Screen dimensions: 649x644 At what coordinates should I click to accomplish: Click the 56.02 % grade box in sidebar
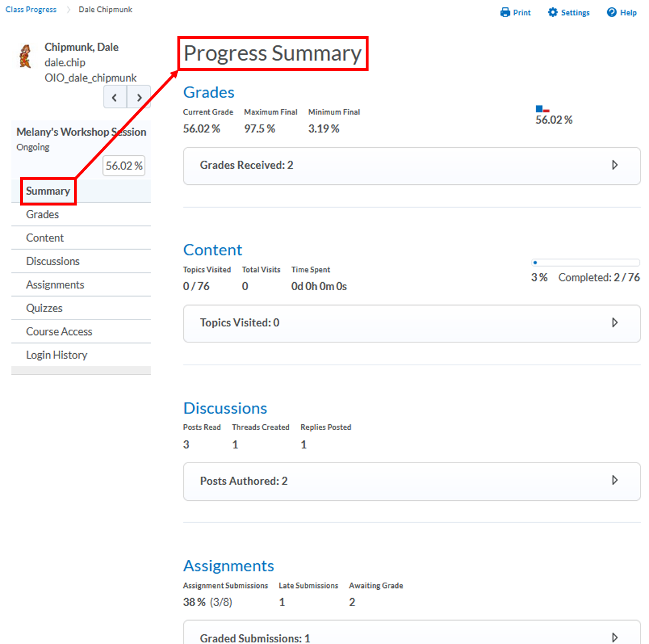(124, 166)
